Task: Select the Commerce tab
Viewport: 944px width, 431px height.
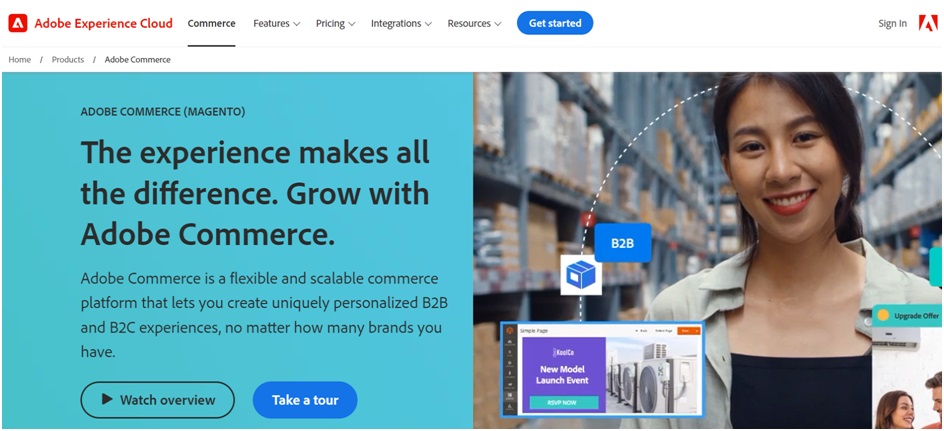Action: [211, 23]
